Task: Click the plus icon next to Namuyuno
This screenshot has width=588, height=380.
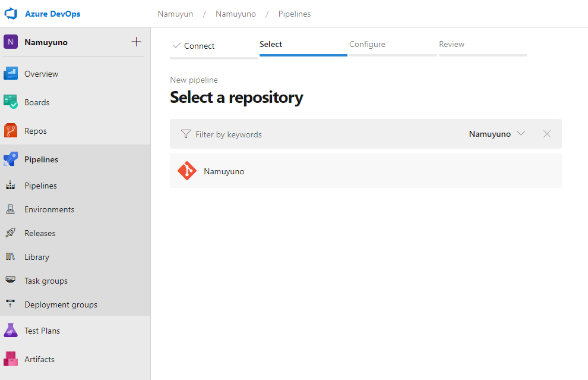Action: (x=136, y=42)
